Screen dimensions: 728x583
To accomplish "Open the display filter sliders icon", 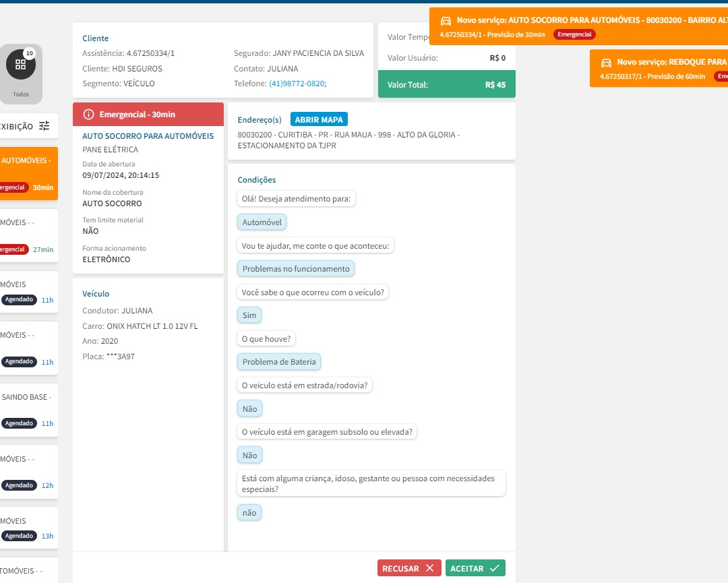I will 44,126.
